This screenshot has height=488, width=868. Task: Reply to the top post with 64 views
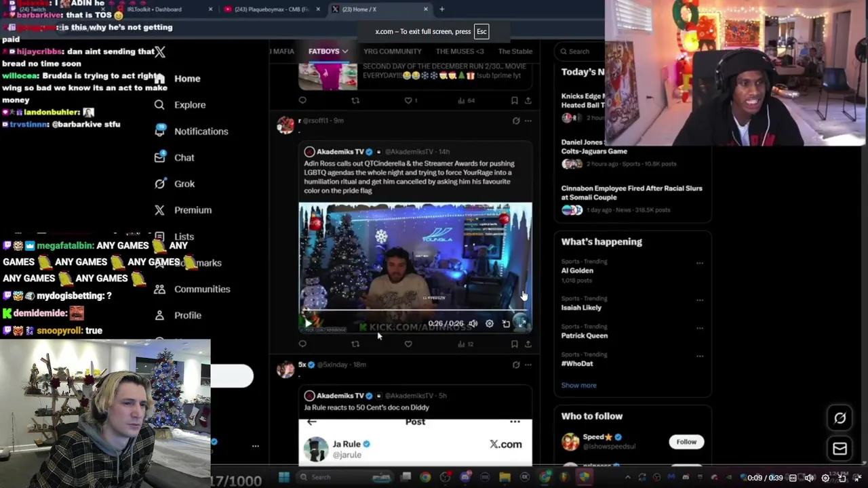click(x=302, y=100)
